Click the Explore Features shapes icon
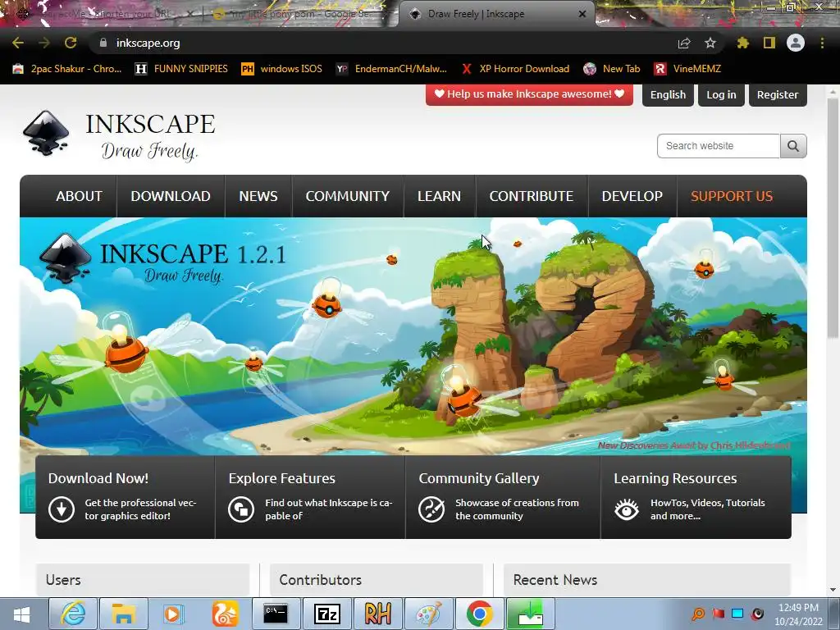The width and height of the screenshot is (840, 630). (x=241, y=509)
